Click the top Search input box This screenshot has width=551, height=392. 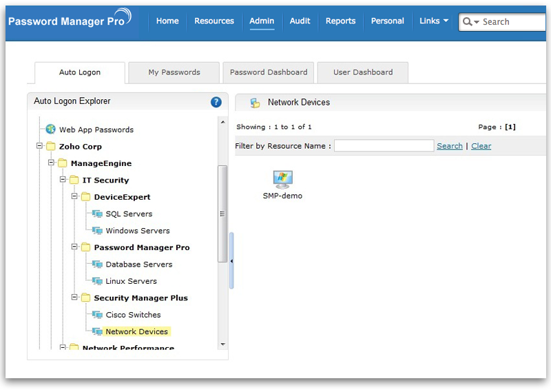(503, 22)
